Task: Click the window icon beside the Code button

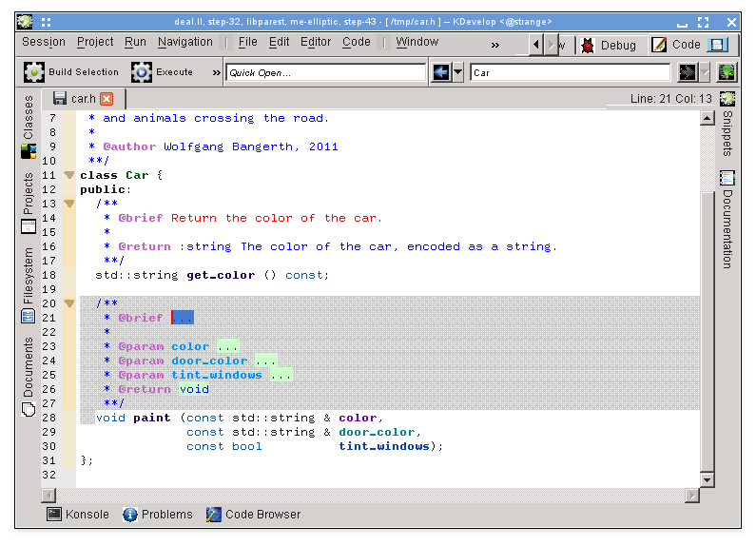Action: [717, 45]
